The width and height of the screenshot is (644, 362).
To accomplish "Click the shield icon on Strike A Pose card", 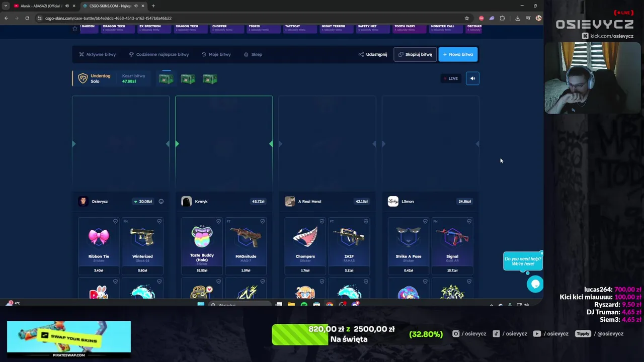I will (425, 221).
